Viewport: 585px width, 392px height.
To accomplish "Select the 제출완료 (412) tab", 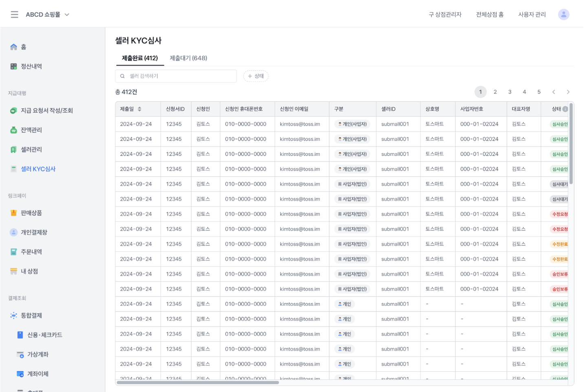I will (140, 58).
